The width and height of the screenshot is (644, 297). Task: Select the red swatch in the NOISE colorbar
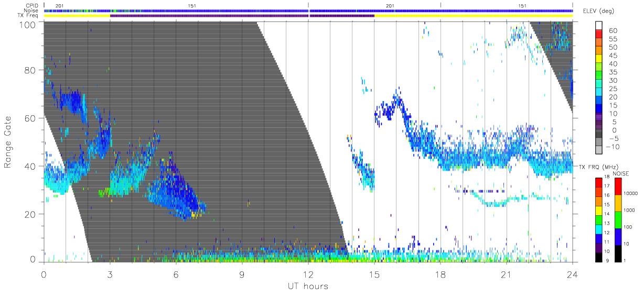[x=618, y=186]
